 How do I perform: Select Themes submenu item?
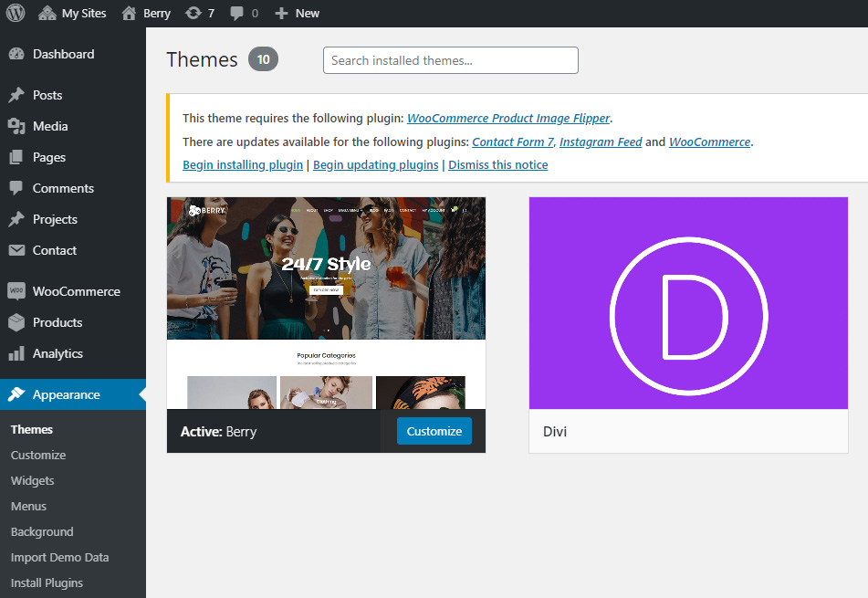(x=32, y=430)
